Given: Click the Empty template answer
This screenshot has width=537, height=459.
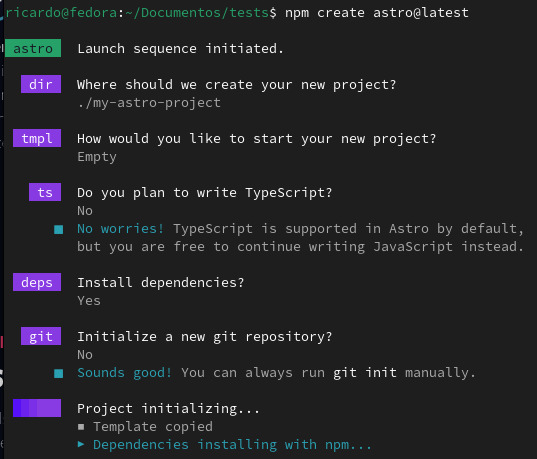Looking at the screenshot, I should (97, 157).
